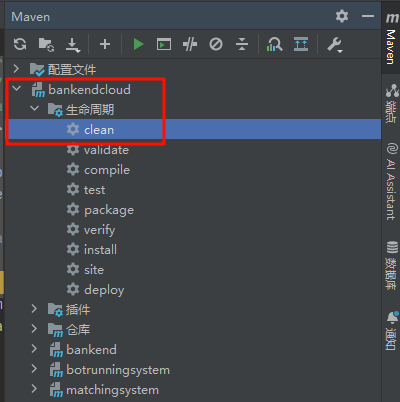Click the download sources and documentation icon

pyautogui.click(x=73, y=45)
